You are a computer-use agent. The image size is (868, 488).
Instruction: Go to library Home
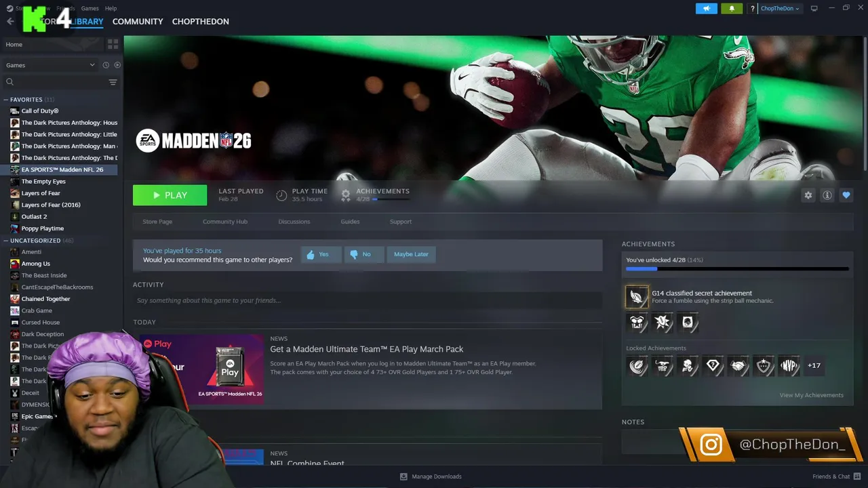(53, 44)
